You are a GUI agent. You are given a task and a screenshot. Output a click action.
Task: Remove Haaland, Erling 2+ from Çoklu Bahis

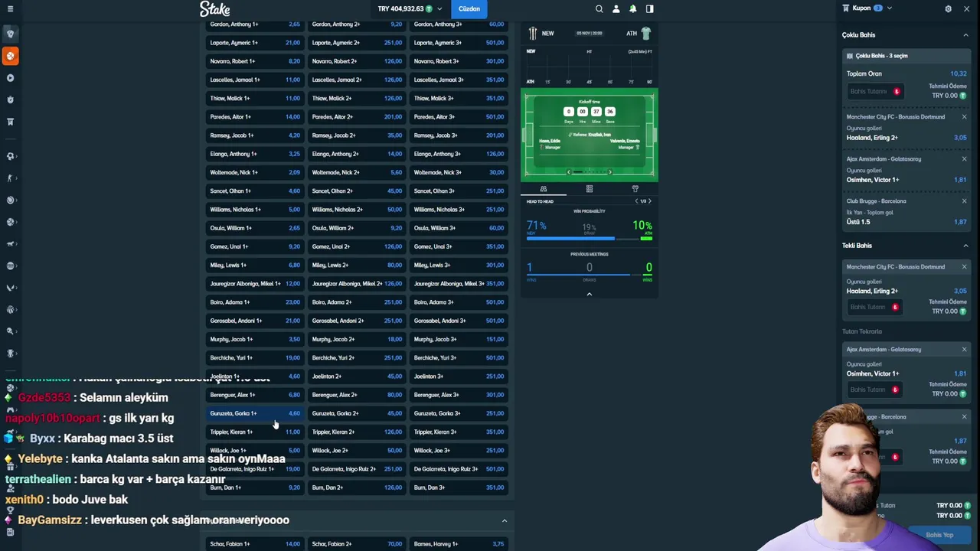(964, 117)
